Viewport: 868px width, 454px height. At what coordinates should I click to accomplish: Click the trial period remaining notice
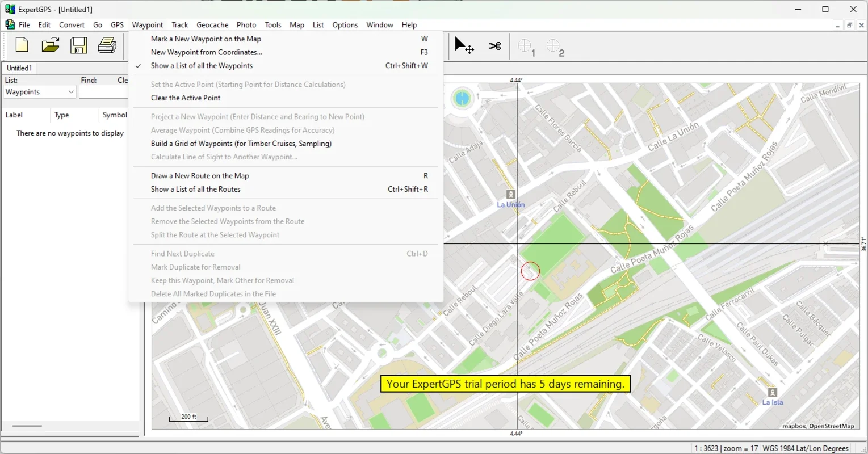click(506, 384)
